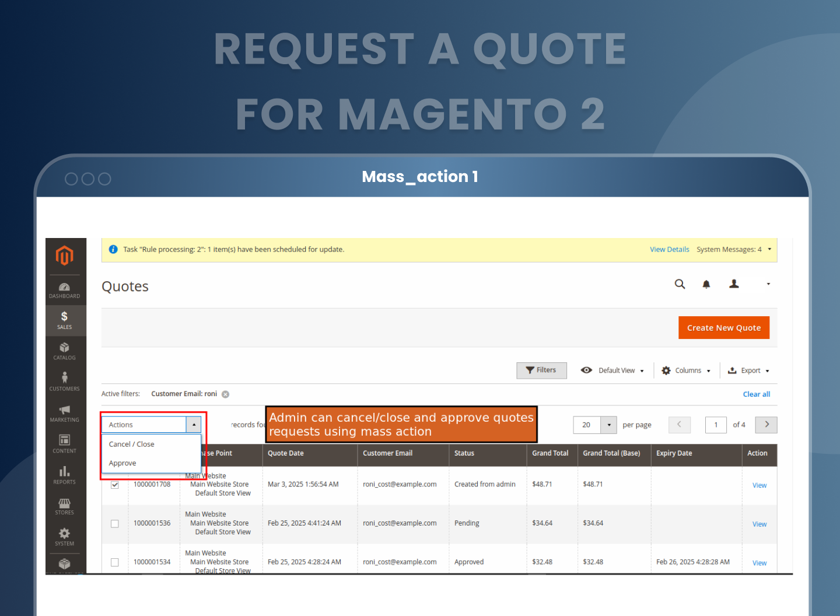Choose Cancel / Close from Actions menu
Image resolution: width=840 pixels, height=616 pixels.
pos(132,444)
